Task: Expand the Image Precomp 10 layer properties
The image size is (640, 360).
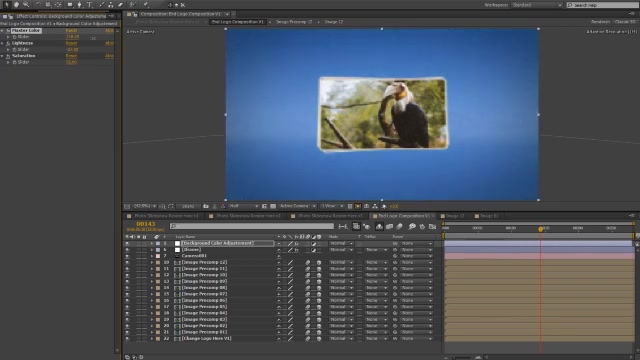Action: tap(151, 275)
